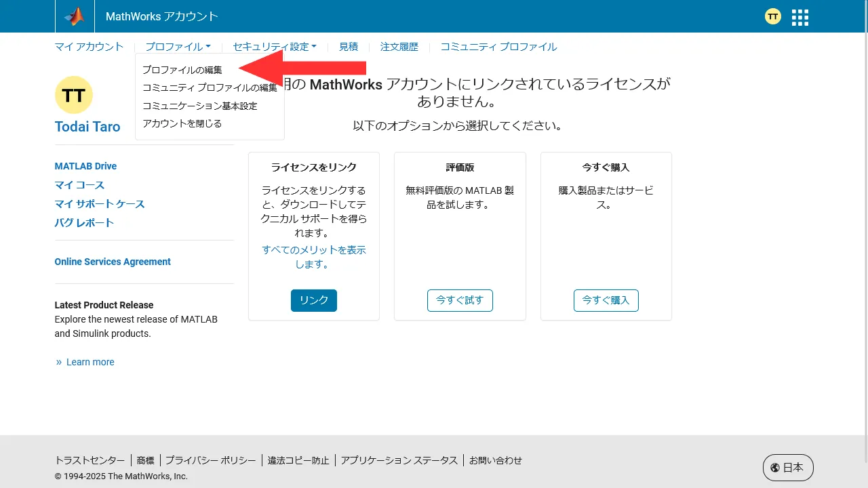Open the プライバシー ポリシー footer link

pyautogui.click(x=211, y=460)
